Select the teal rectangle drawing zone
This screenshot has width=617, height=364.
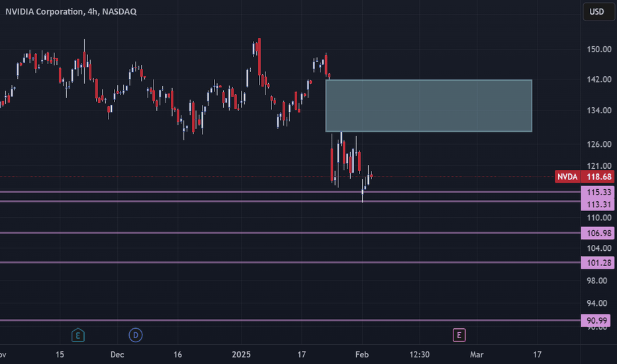(429, 105)
